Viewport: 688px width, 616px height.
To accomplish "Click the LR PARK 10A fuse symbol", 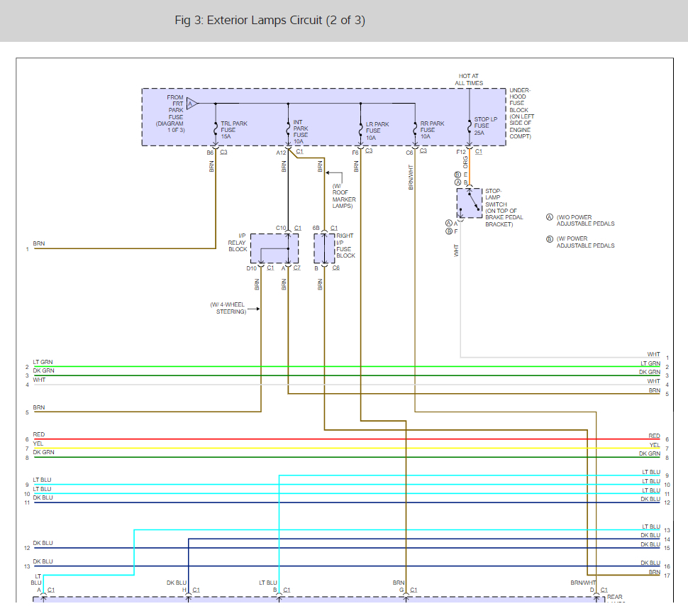I will click(361, 128).
